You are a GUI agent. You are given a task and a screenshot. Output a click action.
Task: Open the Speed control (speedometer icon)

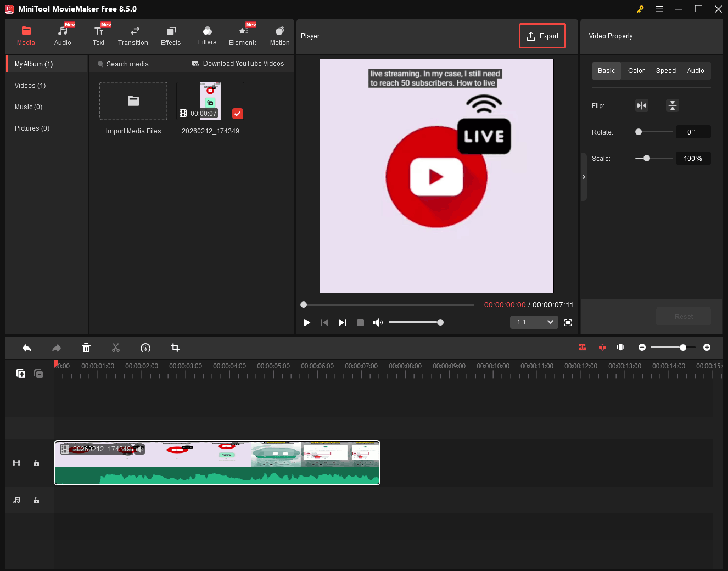pos(145,348)
